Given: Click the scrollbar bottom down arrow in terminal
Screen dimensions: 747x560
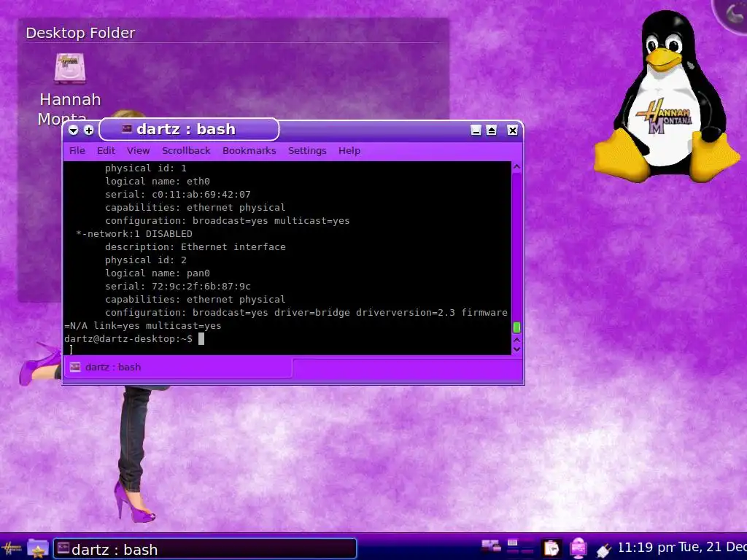Looking at the screenshot, I should 517,349.
